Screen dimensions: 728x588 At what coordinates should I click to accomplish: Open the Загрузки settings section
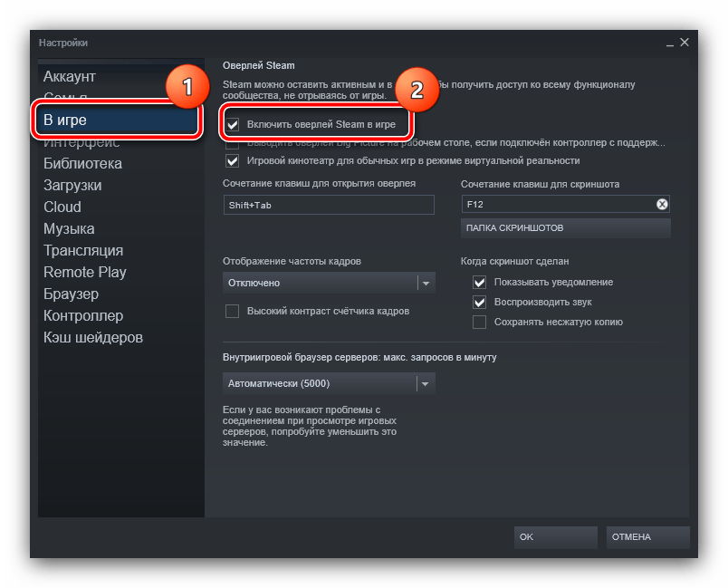tap(72, 186)
